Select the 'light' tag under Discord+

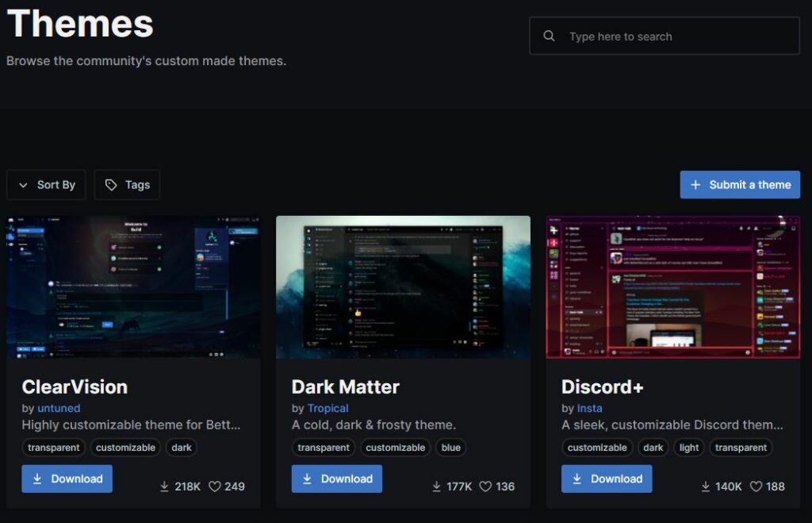(x=688, y=447)
